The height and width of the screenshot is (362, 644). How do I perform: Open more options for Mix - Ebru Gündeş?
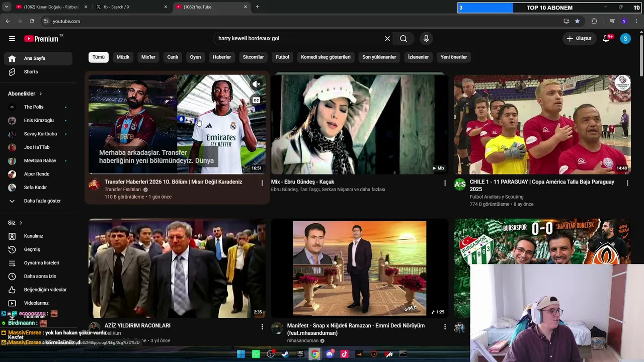click(x=445, y=183)
